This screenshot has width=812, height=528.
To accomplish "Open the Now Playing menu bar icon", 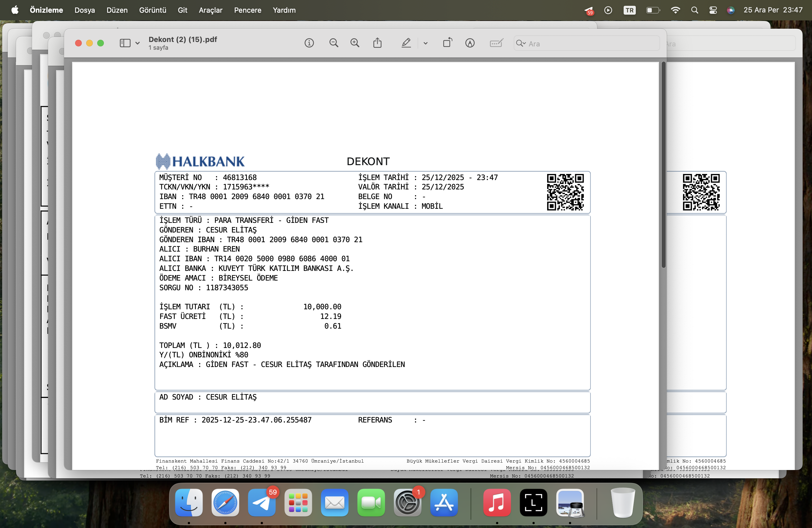I will point(608,10).
